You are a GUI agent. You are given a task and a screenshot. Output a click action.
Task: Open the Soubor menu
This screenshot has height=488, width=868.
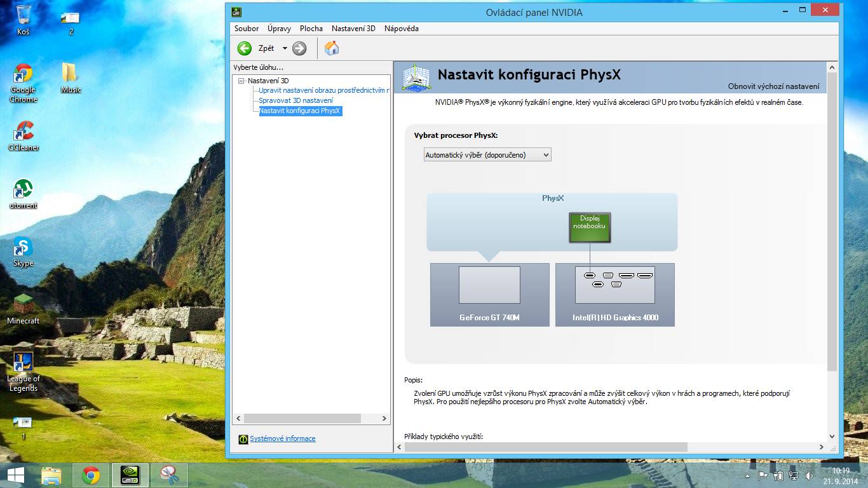247,29
